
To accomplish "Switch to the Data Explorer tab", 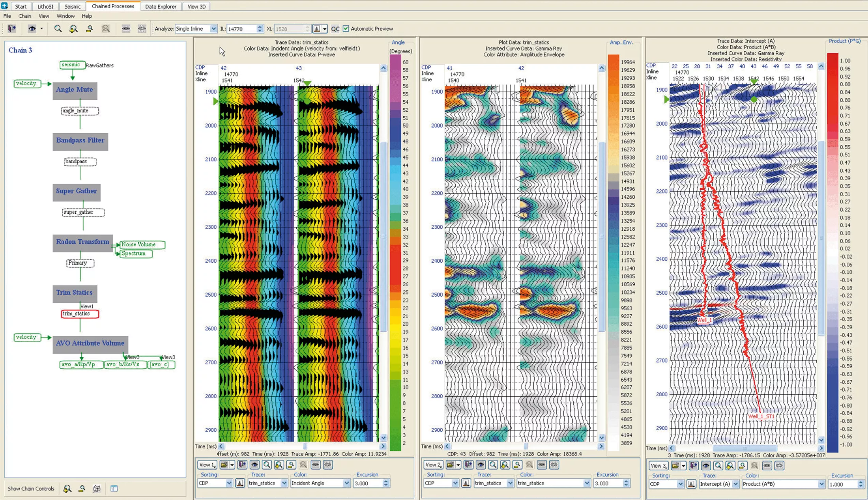I will tap(161, 6).
